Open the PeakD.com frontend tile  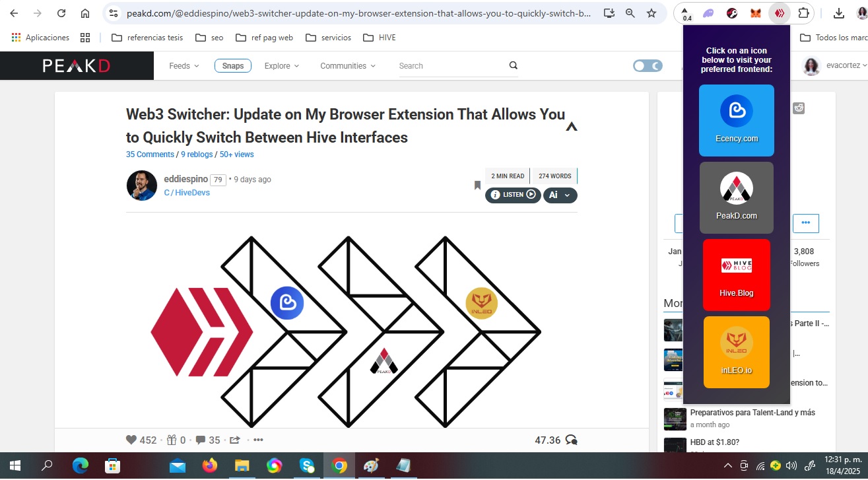coord(737,197)
